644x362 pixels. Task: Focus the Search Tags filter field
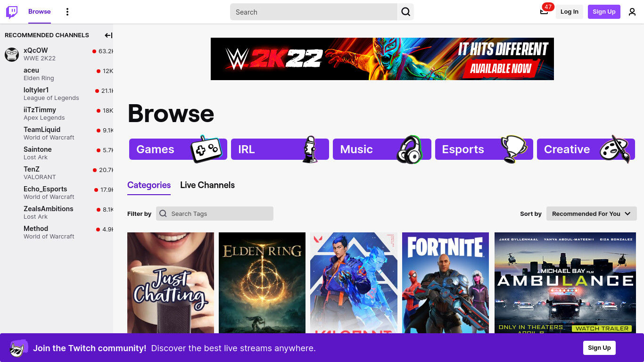(x=215, y=214)
